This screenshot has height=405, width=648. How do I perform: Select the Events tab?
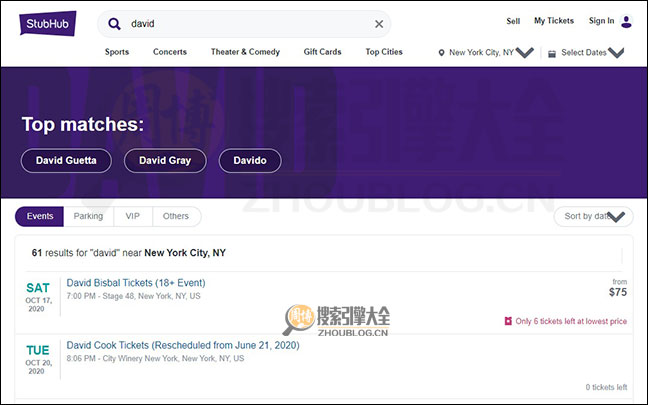click(40, 216)
